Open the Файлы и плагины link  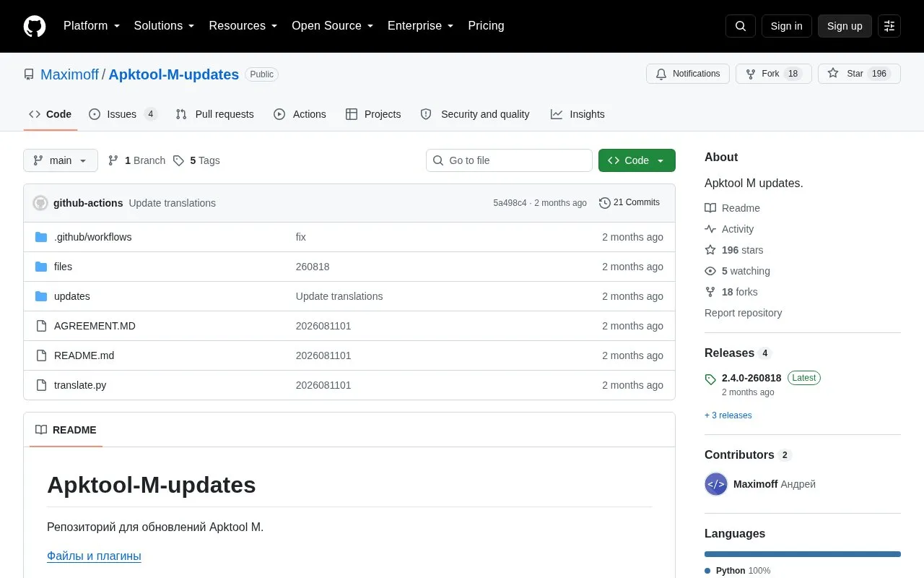pyautogui.click(x=94, y=556)
